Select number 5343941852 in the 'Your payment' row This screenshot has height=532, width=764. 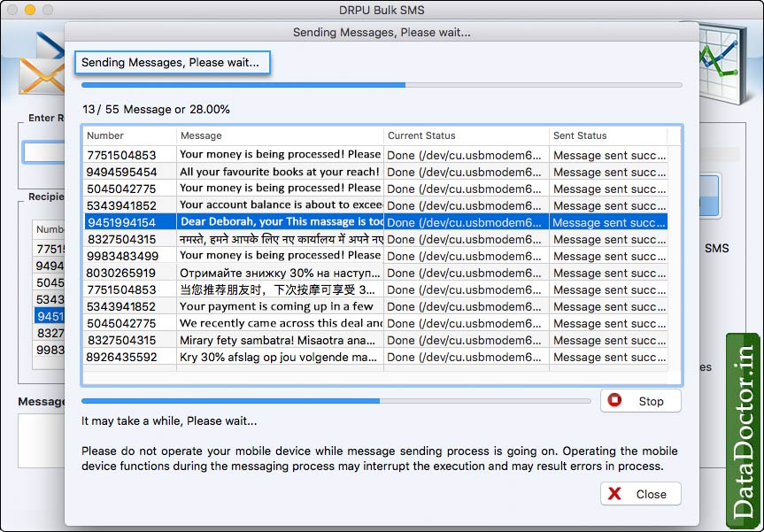tap(121, 306)
